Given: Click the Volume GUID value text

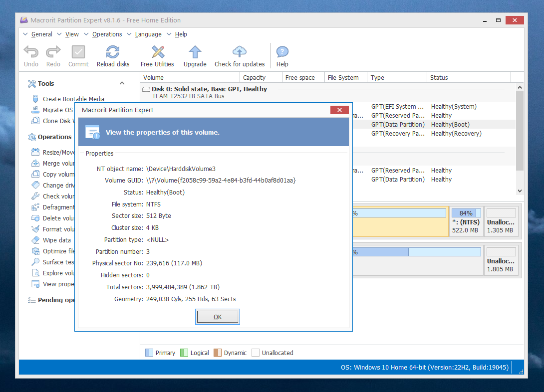Looking at the screenshot, I should click(x=221, y=180).
